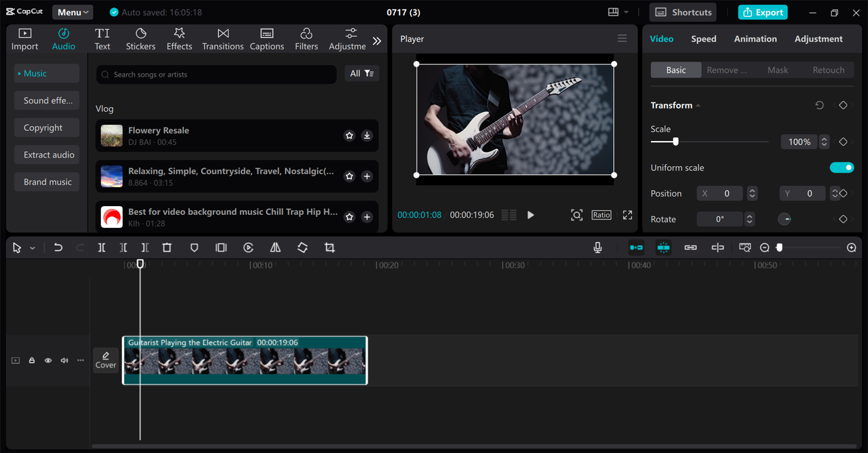
Task: Open the Filters tab
Action: click(x=306, y=39)
